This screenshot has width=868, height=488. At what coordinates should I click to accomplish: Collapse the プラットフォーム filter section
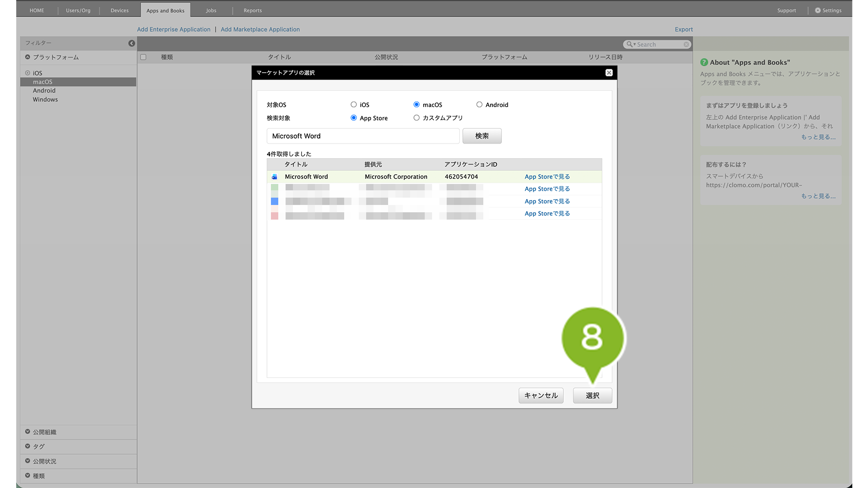28,57
